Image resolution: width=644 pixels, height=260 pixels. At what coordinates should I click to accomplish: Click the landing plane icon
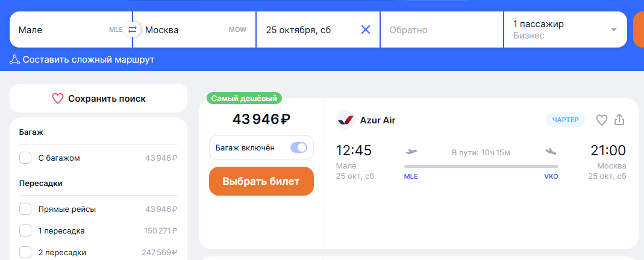tap(551, 152)
